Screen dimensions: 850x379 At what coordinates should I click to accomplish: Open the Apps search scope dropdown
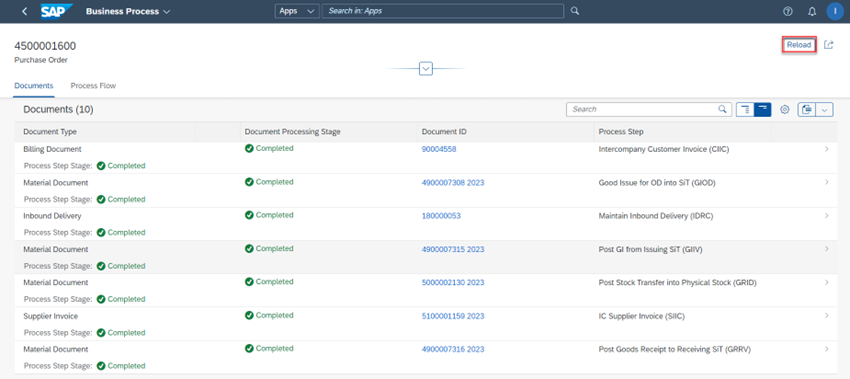click(x=297, y=11)
